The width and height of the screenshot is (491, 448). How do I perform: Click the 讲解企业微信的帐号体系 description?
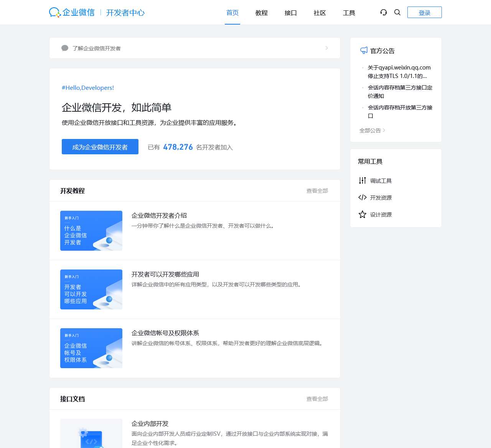tap(228, 343)
